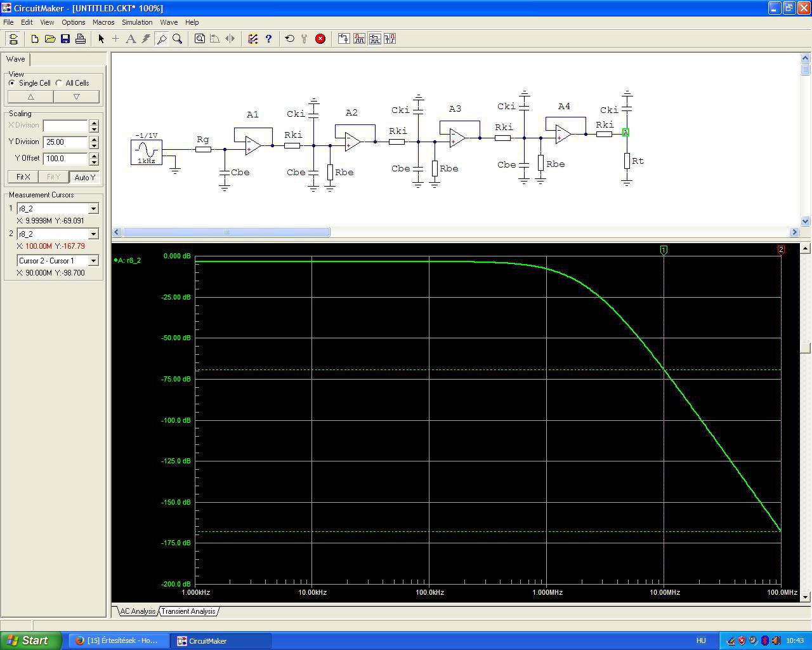Image resolution: width=812 pixels, height=650 pixels.
Task: Click measurement cursor 2 marker on graph
Action: 781,250
